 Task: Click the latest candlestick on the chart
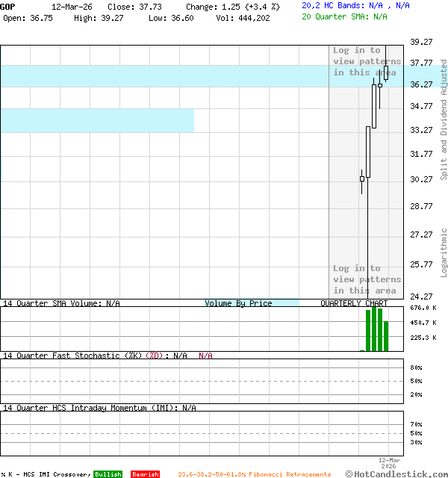coord(387,72)
